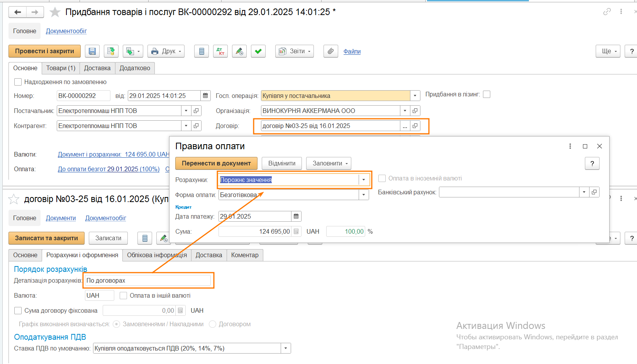Open Договір record with open icon
Viewport: 637px width, 364px height.
pyautogui.click(x=415, y=126)
